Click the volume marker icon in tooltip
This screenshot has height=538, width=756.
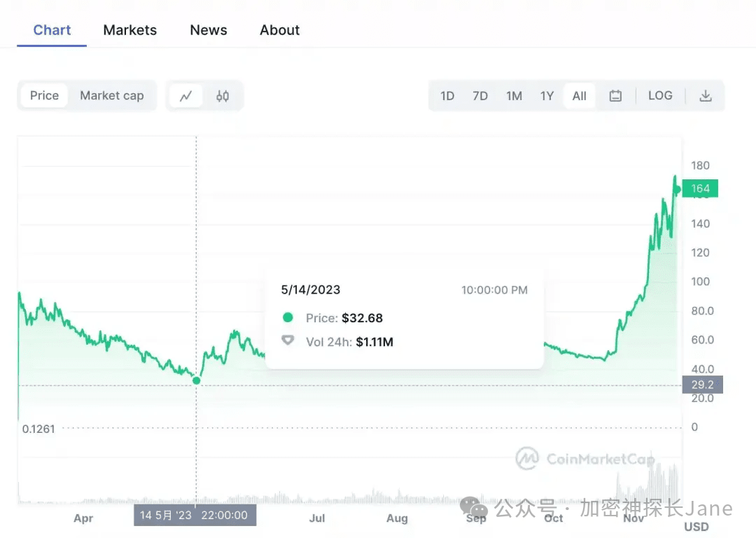click(x=288, y=342)
